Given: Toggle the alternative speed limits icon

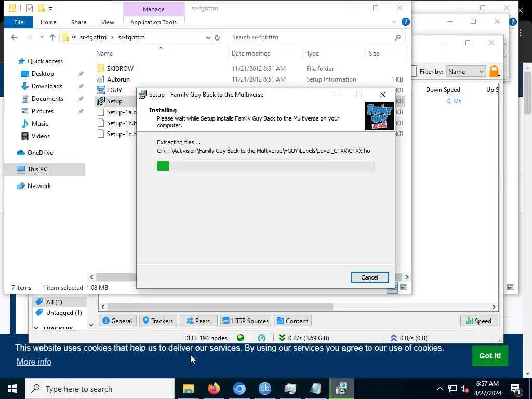Looking at the screenshot, I should pos(262,338).
